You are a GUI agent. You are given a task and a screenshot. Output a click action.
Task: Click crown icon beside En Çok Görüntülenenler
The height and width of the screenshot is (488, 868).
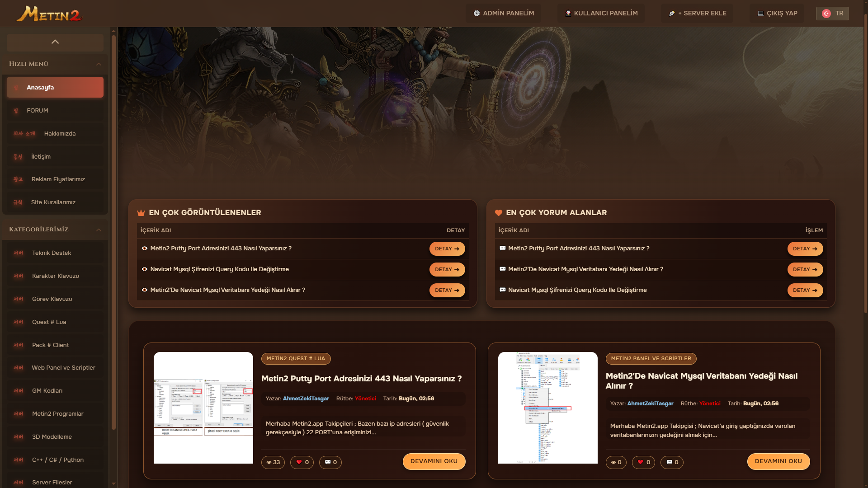click(141, 213)
